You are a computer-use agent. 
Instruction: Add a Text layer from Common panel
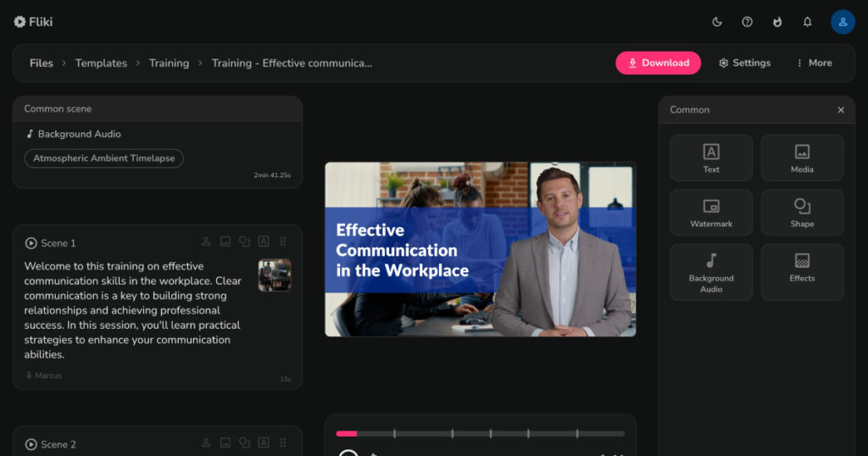[711, 158]
